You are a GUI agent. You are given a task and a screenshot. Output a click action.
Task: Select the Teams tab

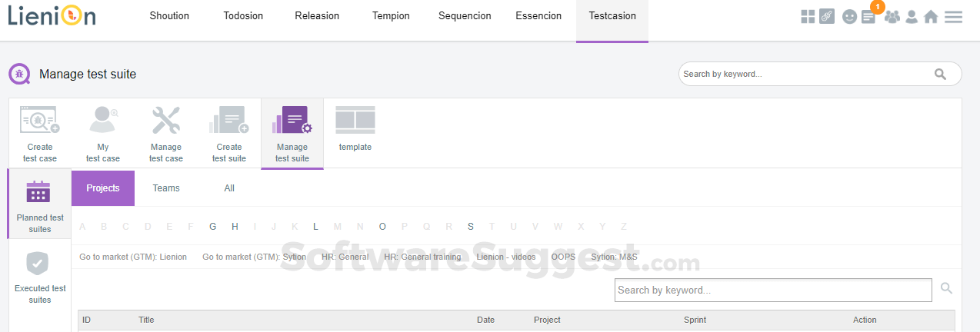pos(166,188)
